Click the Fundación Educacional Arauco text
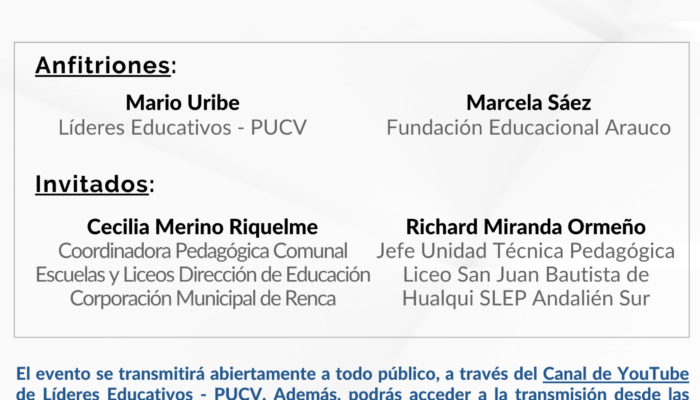This screenshot has width=700, height=400. (x=529, y=127)
